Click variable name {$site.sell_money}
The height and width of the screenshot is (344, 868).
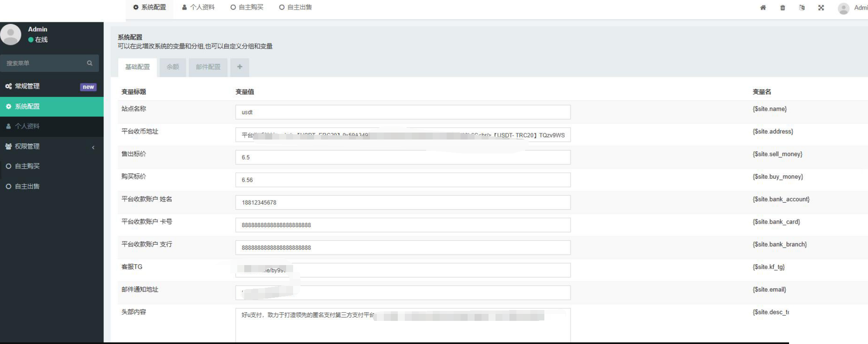(x=777, y=154)
